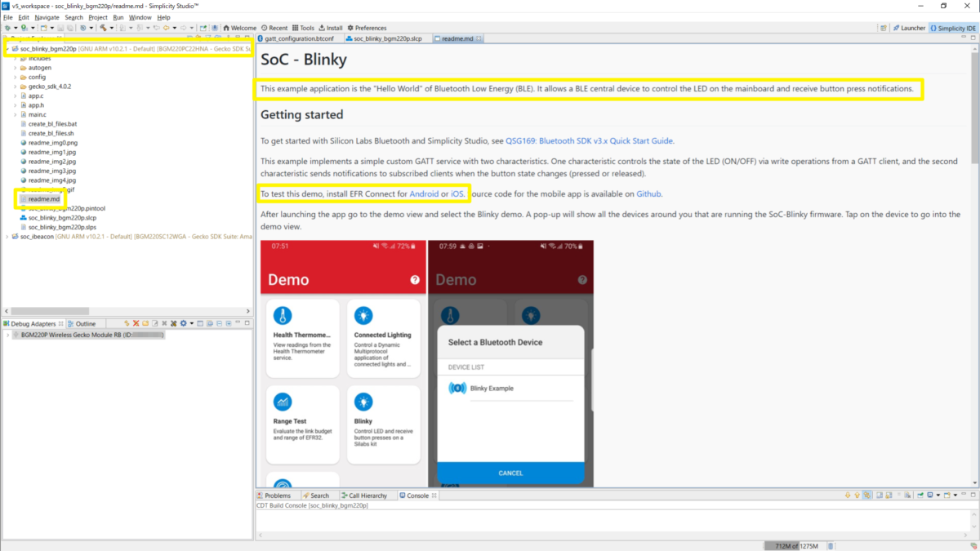Expand the main.c file node
980x551 pixels.
(15, 114)
